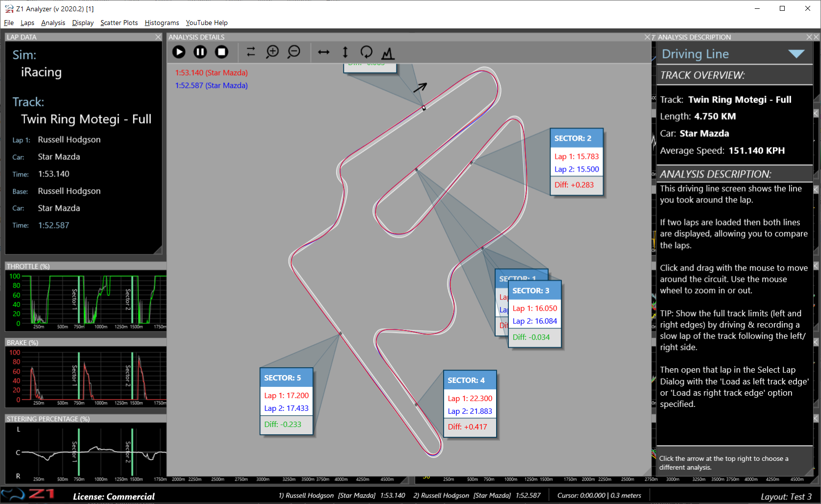Click 'Lap 2: 17.433' in Sector 5 box

point(286,408)
